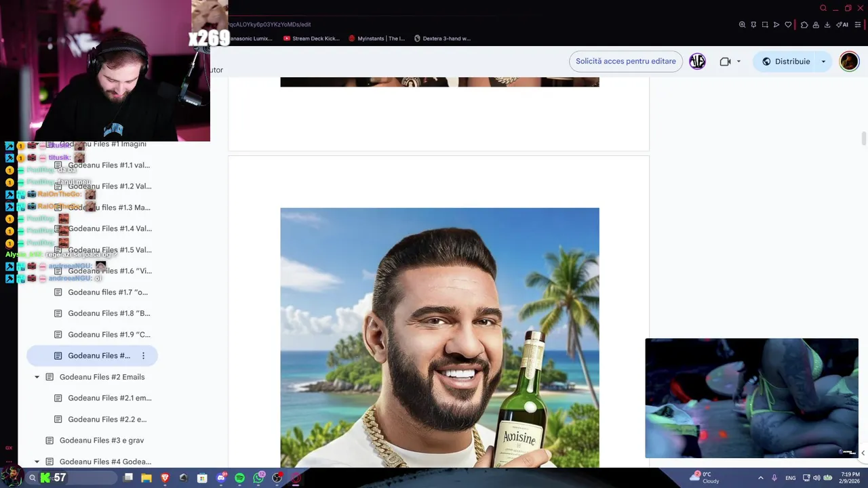Open WhatsApp from the taskbar
This screenshot has height=488, width=868.
point(258,478)
